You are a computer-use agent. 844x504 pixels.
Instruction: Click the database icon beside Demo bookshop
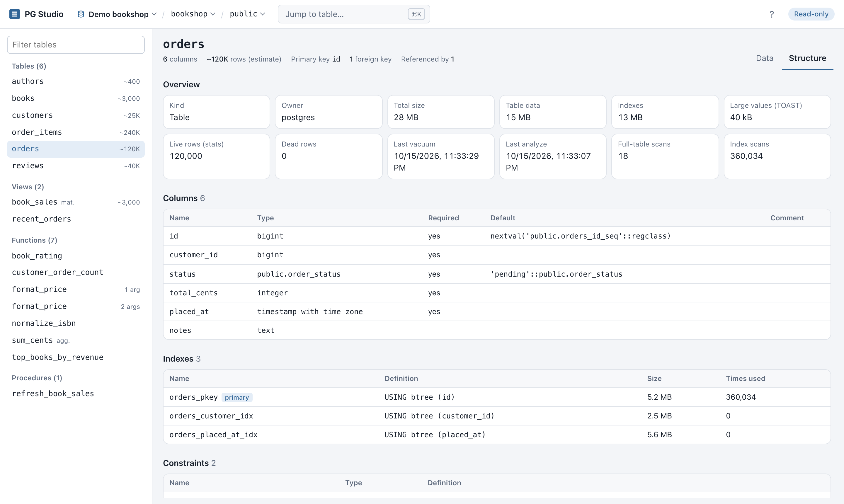tap(81, 14)
